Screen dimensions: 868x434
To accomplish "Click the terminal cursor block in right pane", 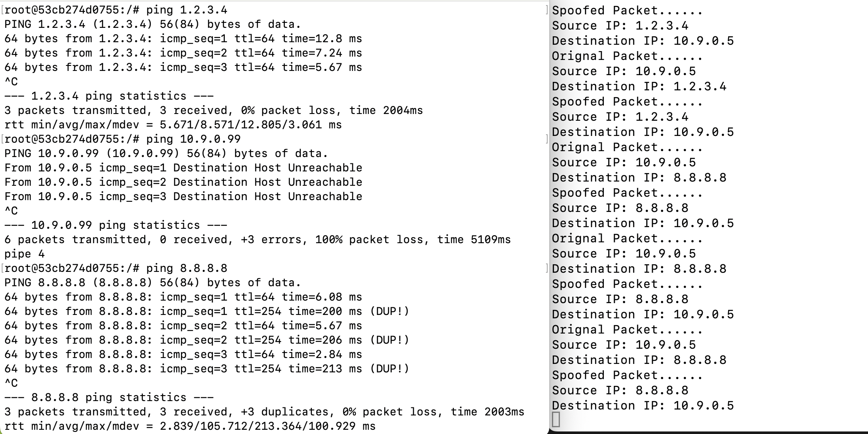I will tap(556, 419).
